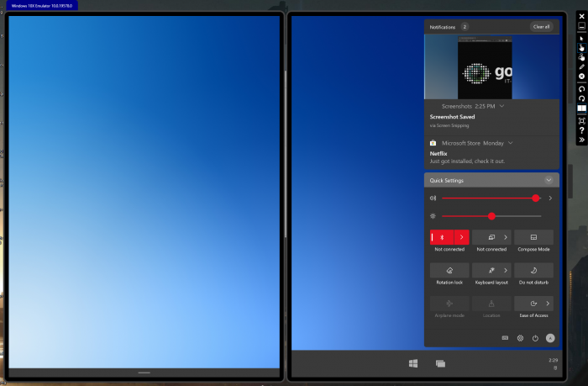Expand Keyboard layout options arrow
Viewport: 588px width, 386px height.
coord(506,270)
